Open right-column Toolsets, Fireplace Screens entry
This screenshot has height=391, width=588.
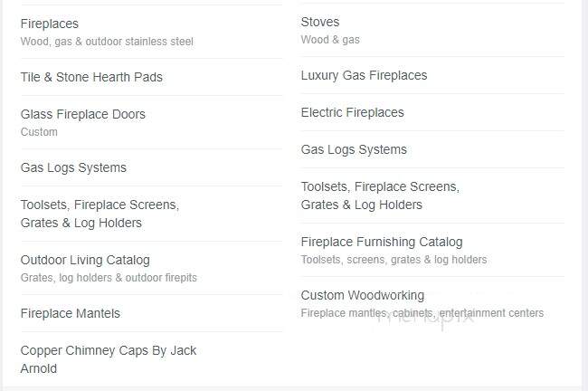pos(380,195)
